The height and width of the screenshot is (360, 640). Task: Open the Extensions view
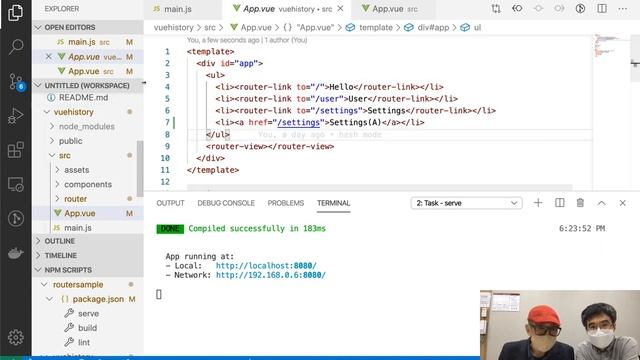tap(16, 150)
